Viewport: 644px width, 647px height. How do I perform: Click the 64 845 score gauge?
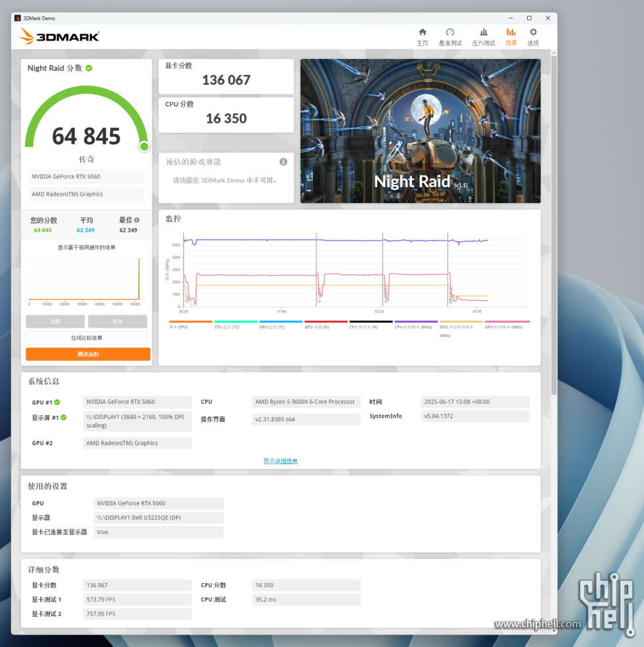pos(87,120)
